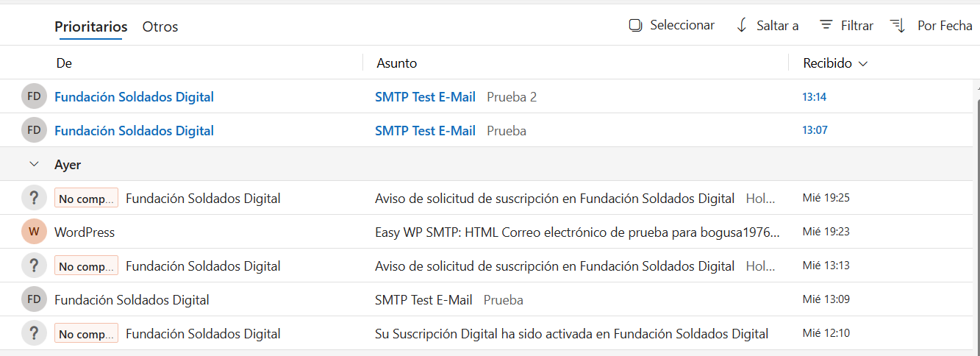Click the De column header
Screen dimensions: 980x356
point(64,63)
